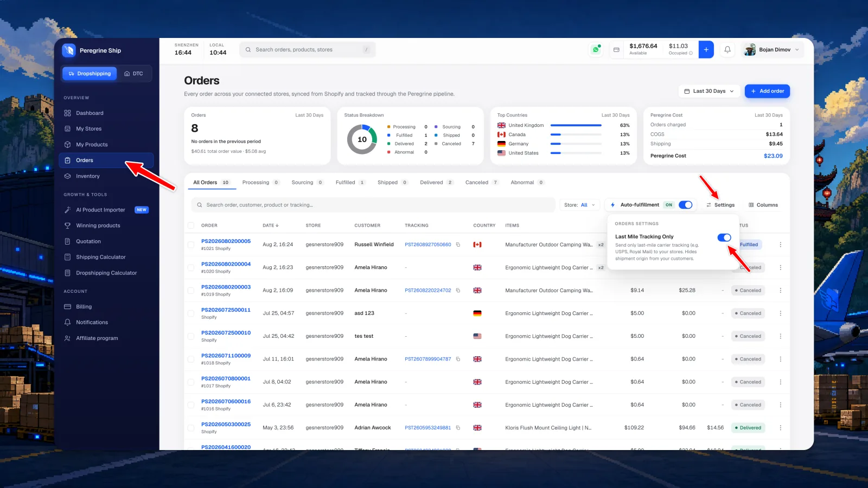Open Affiliate program page
This screenshot has height=488, width=868.
[106, 338]
